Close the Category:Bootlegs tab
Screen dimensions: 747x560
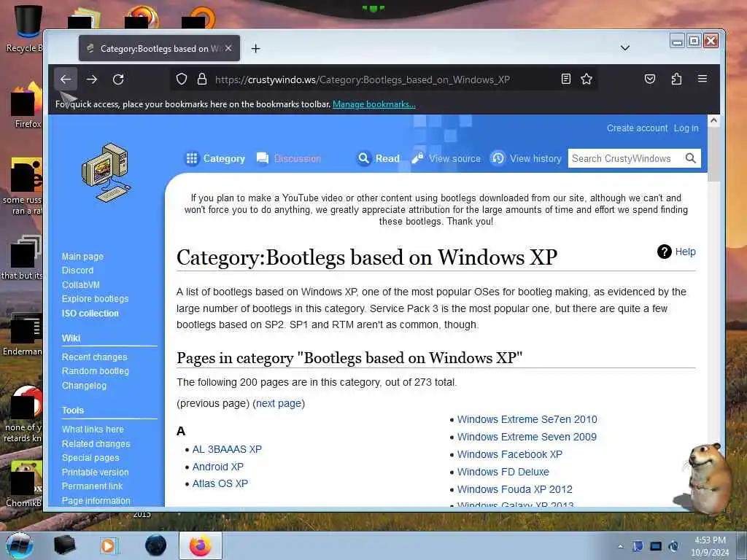point(228,48)
